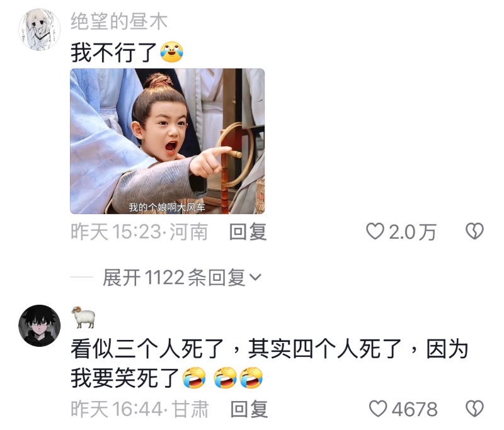504x430 pixels.
Task: View the boy pointing meme image
Action: click(168, 141)
